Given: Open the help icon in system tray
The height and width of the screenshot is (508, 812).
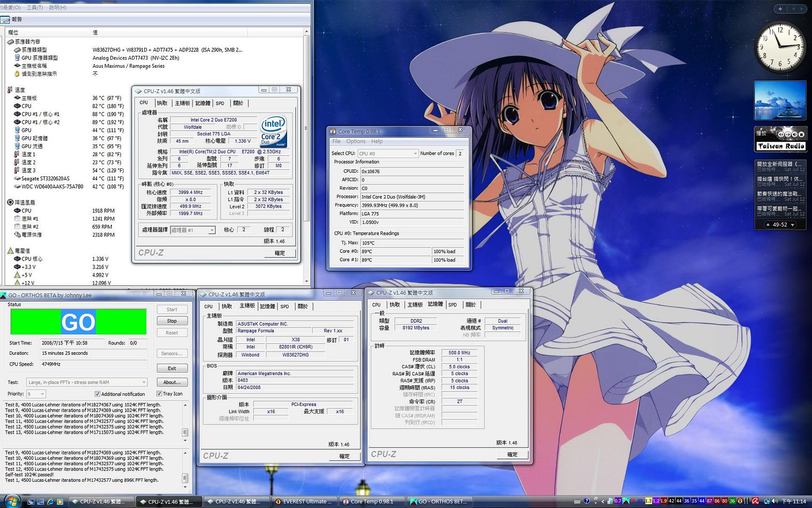Looking at the screenshot, I should pyautogui.click(x=586, y=501).
